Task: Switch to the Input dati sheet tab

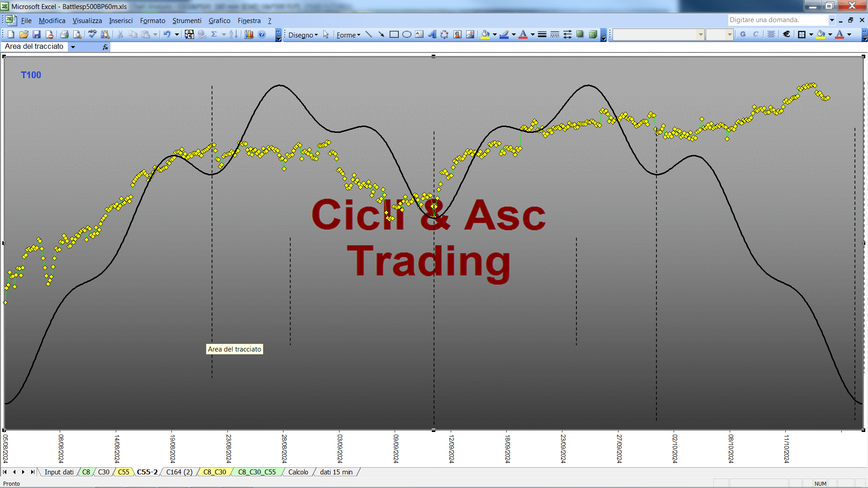Action: [59, 472]
